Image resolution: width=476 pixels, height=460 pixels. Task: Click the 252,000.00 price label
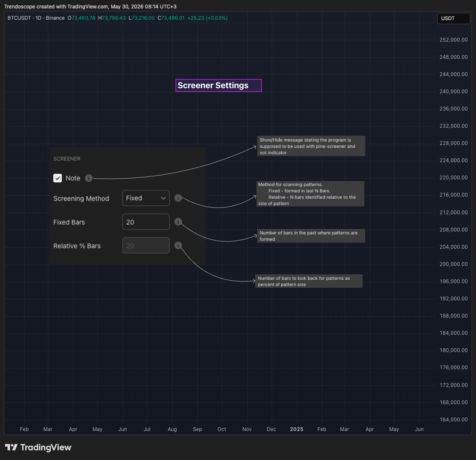point(453,40)
